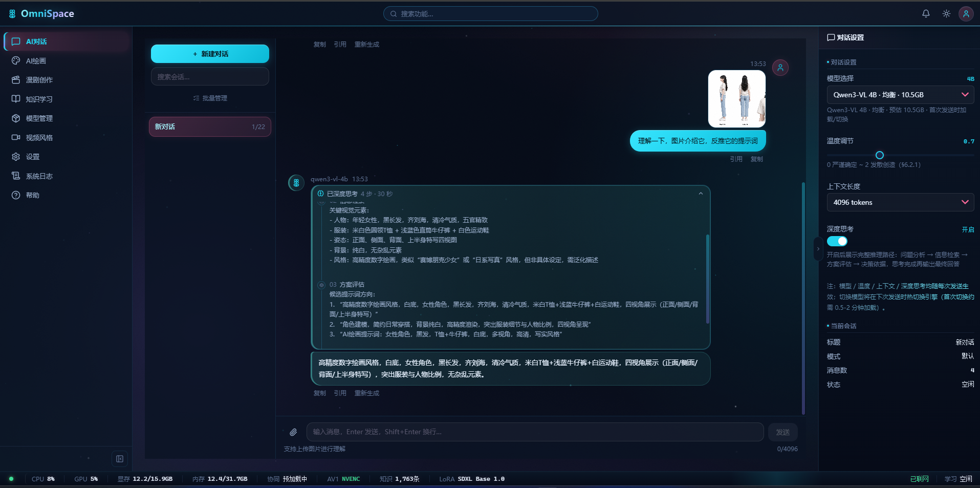This screenshot has width=980, height=488.
Task: Click 批量管理 under the search box
Action: tap(210, 98)
